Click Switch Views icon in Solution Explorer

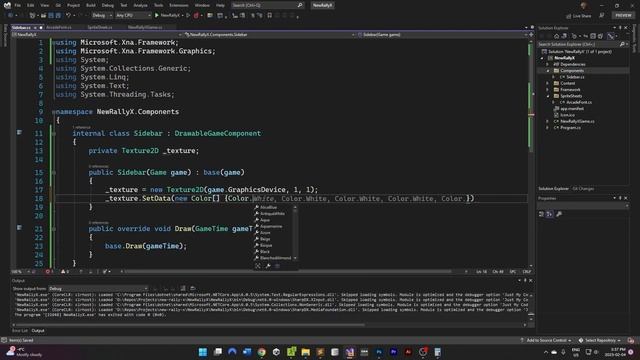click(564, 36)
